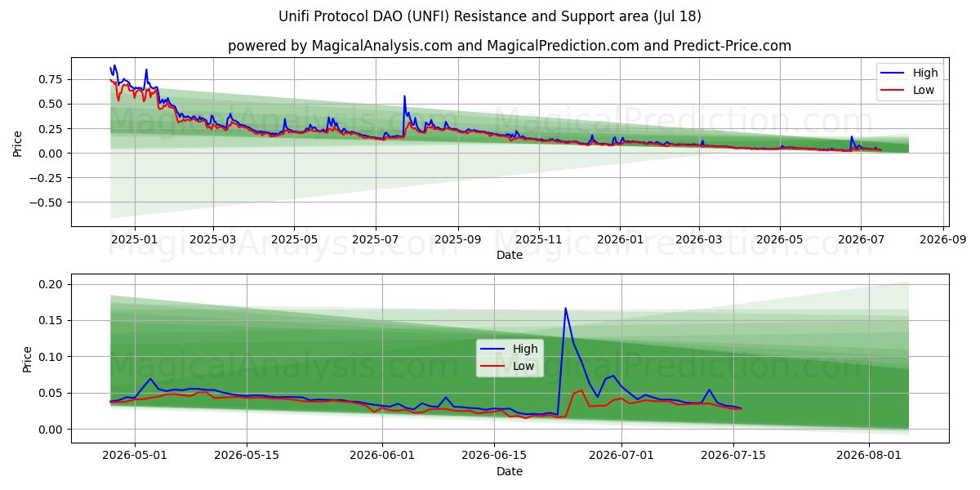Click the '2026-05' tick label in top chart
980x490 pixels.
[780, 240]
